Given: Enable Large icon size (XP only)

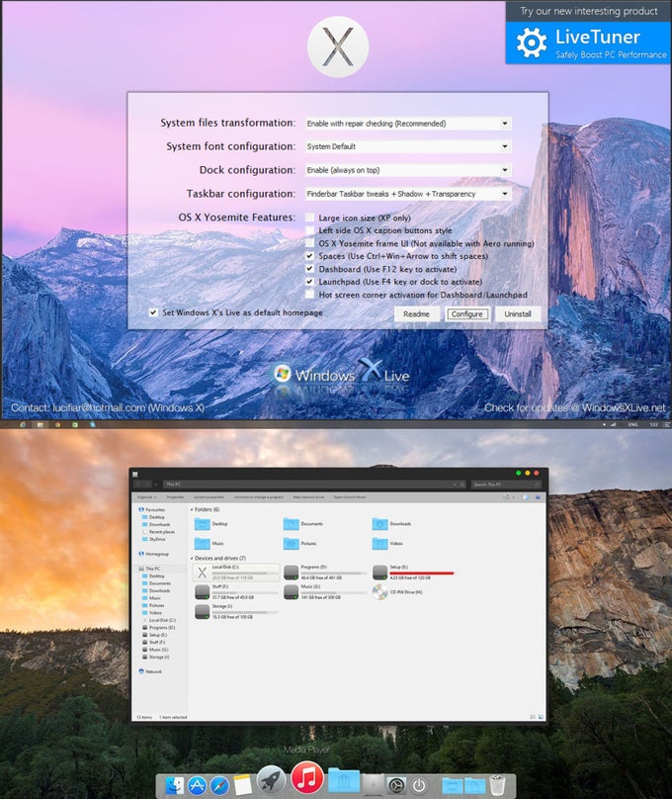Looking at the screenshot, I should [x=309, y=218].
